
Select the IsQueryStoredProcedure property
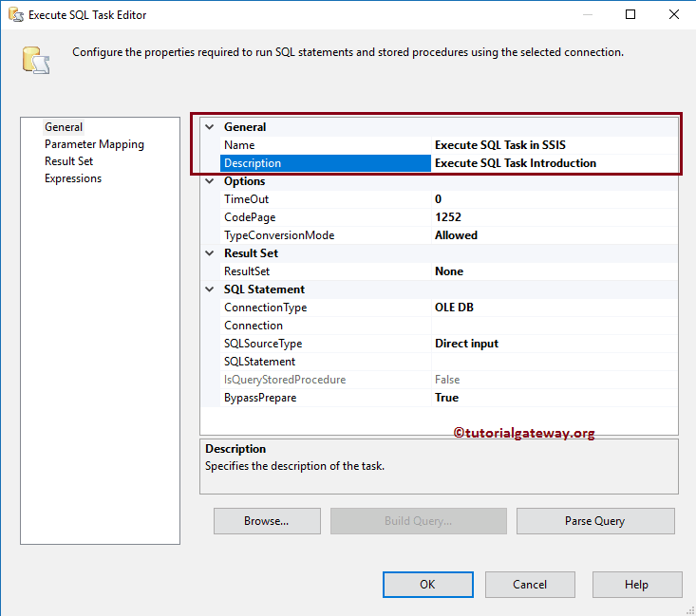(x=326, y=380)
